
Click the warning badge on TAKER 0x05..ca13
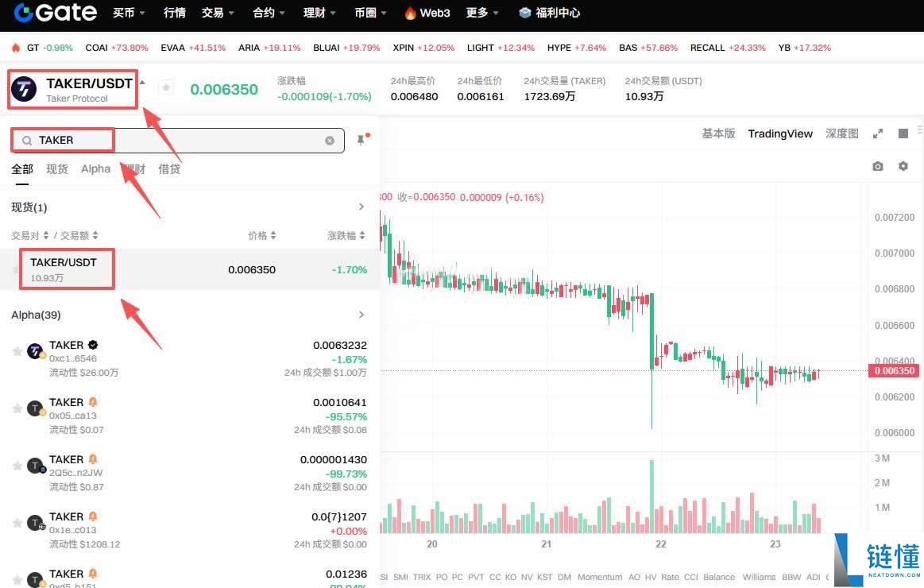click(x=92, y=402)
